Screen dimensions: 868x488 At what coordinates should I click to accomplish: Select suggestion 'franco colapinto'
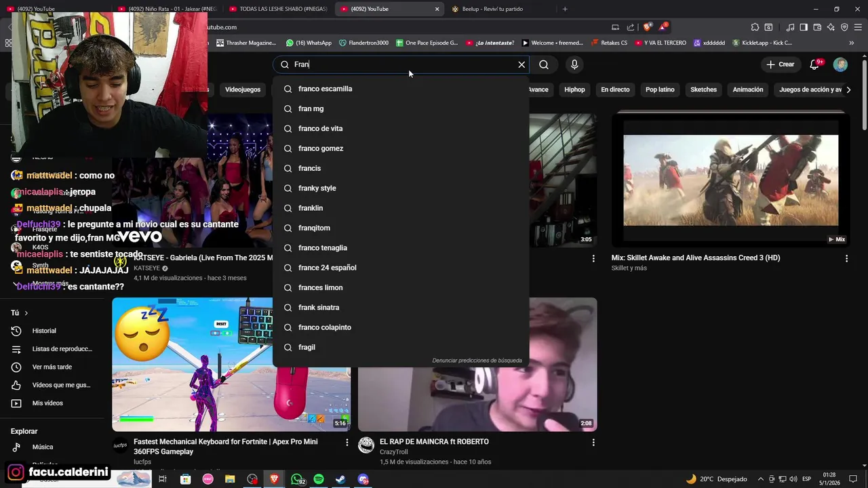(x=401, y=327)
